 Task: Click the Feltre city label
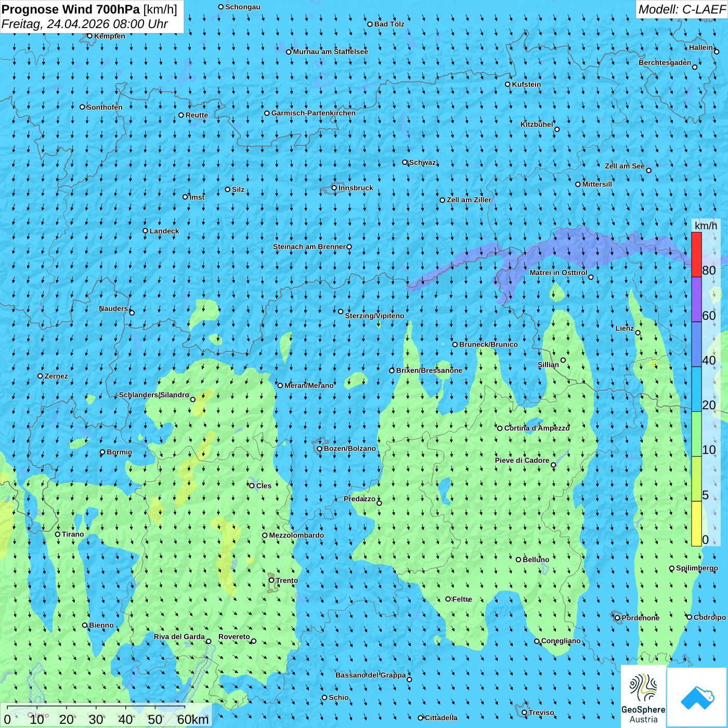pyautogui.click(x=462, y=599)
